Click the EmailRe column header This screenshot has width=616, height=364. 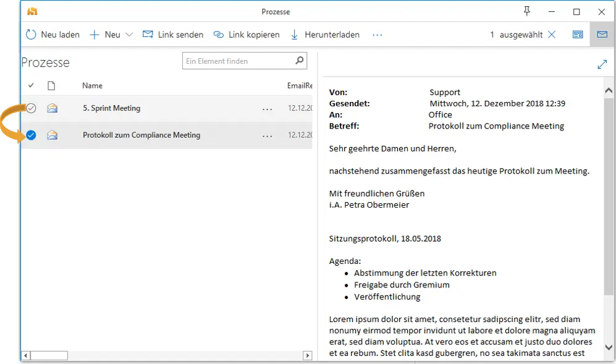pos(298,85)
